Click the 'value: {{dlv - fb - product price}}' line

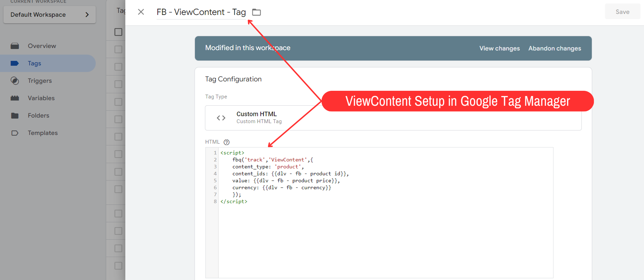coord(286,181)
